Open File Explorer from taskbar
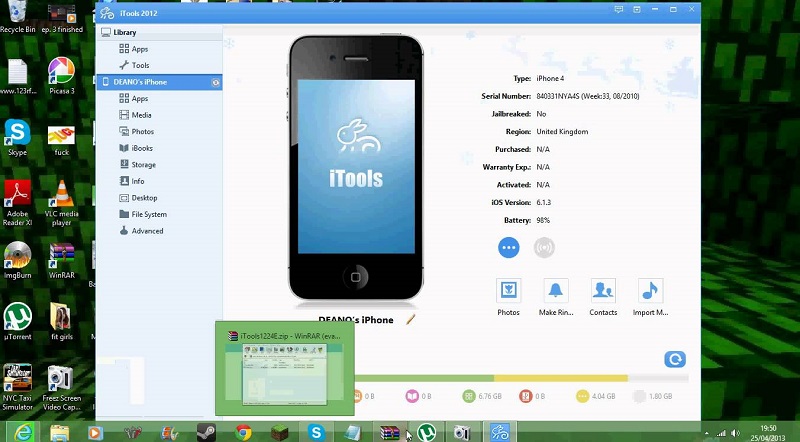The height and width of the screenshot is (442, 800). [59, 432]
